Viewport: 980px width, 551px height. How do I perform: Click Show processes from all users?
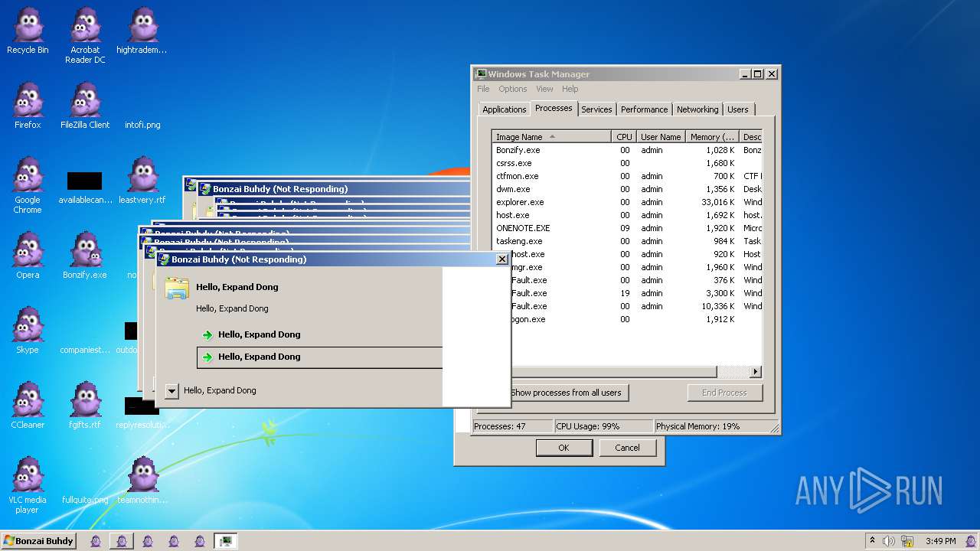click(569, 393)
